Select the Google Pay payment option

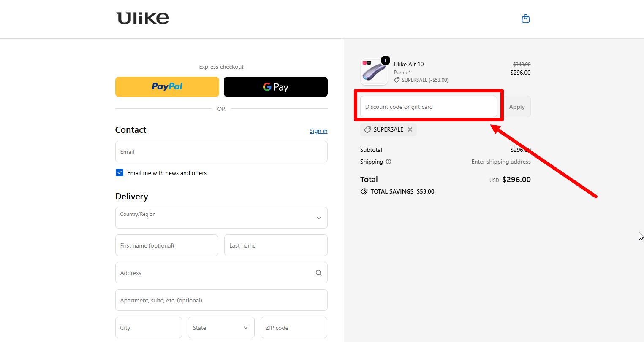tap(275, 87)
